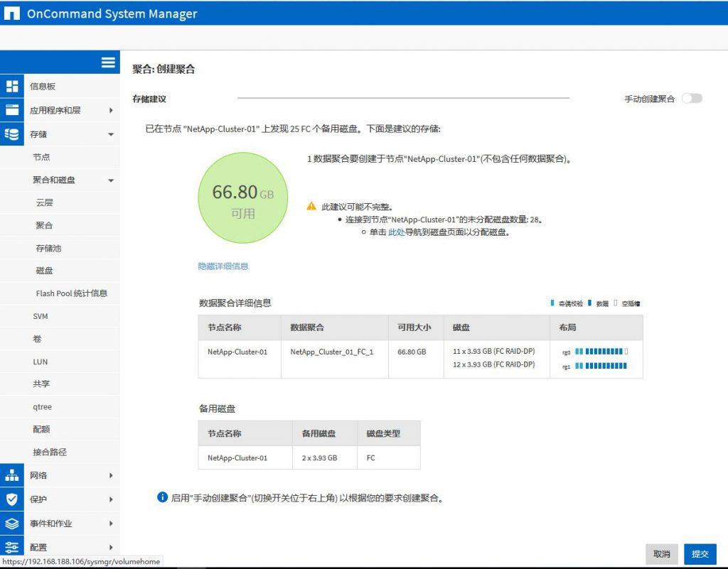This screenshot has width=728, height=569.
Task: Toggle the 手动创建聚合 switch
Action: [692, 98]
